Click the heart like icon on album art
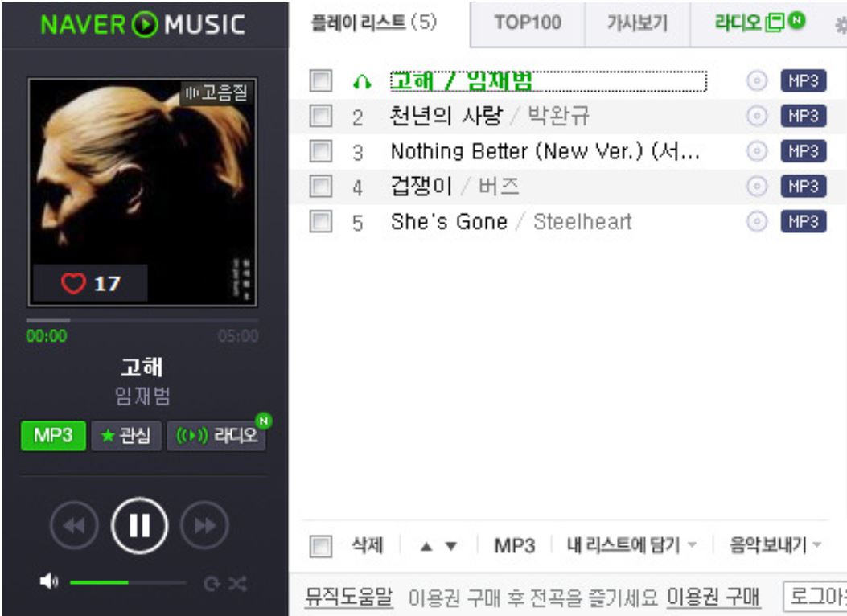The width and height of the screenshot is (847, 616). point(73,283)
